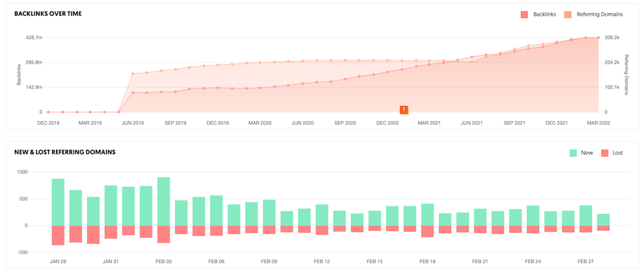
Task: Click the green New bar for Feb 27
Action: click(585, 215)
